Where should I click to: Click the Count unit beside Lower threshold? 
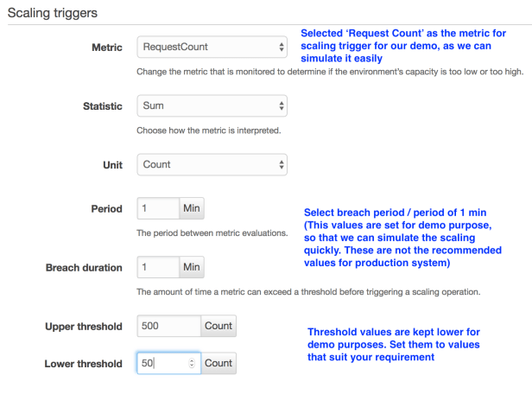coord(218,364)
